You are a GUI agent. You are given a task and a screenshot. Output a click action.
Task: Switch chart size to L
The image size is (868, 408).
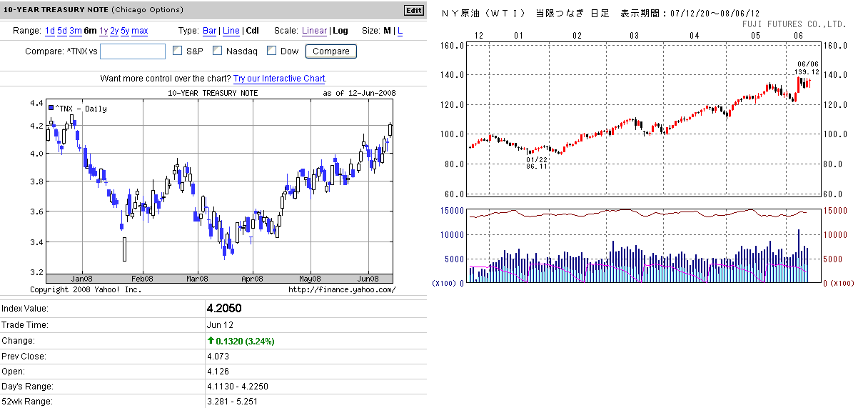coord(400,31)
